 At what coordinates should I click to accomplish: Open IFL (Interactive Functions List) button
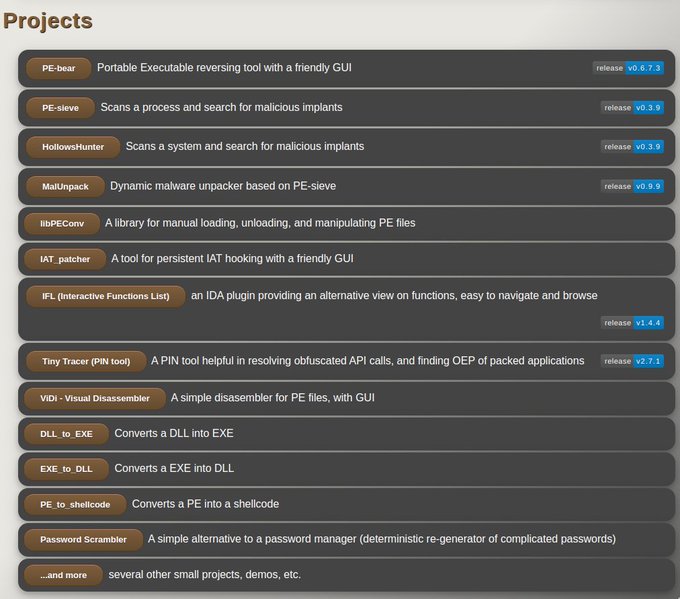point(105,296)
